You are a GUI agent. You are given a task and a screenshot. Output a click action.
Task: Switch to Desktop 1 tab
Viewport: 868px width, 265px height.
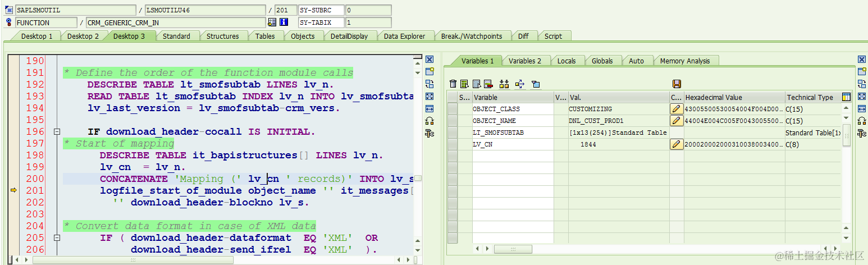point(37,36)
